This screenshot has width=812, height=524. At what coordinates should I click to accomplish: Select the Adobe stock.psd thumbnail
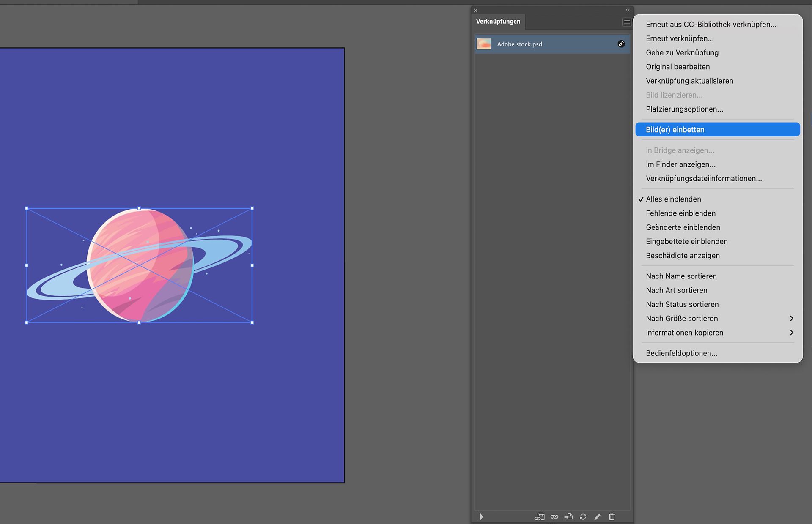pos(484,44)
